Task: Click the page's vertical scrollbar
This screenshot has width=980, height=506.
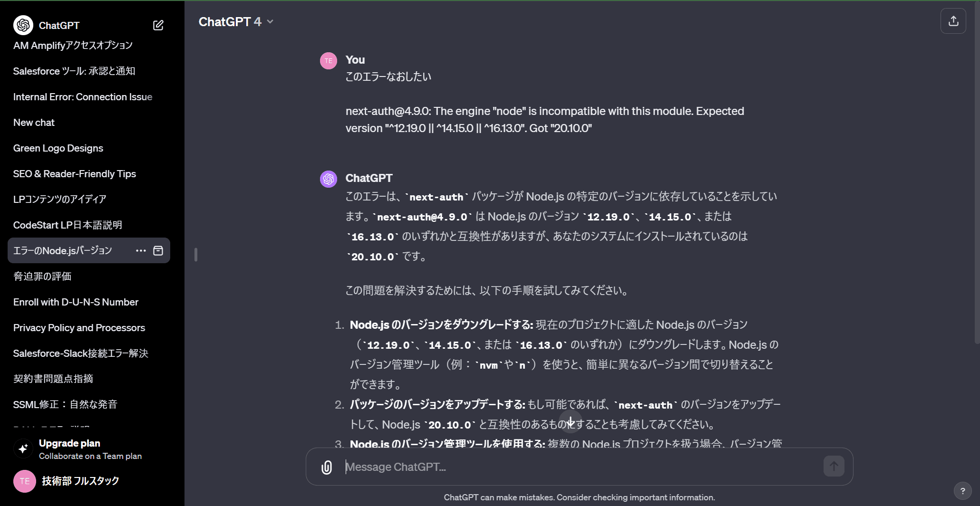Action: (977, 171)
